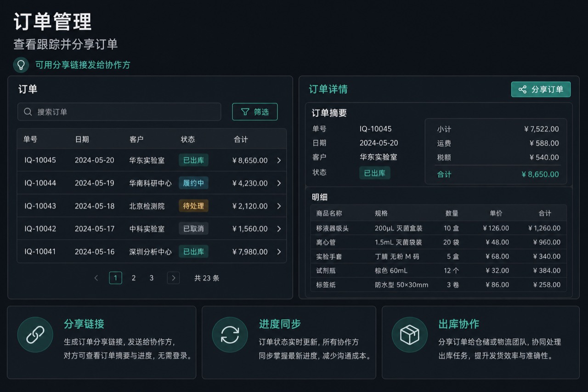
Task: Click the 共 23 条 count text
Action: click(207, 278)
